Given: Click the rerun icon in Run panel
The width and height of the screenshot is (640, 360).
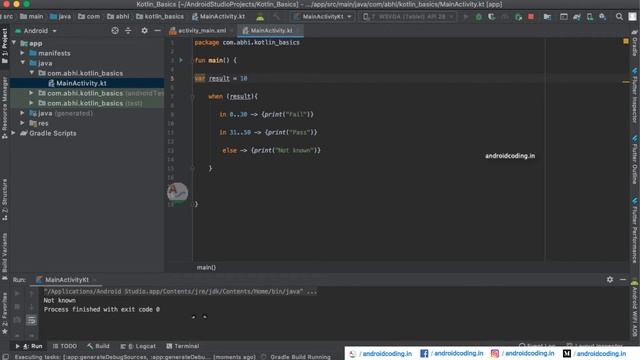Looking at the screenshot, I should tap(17, 293).
